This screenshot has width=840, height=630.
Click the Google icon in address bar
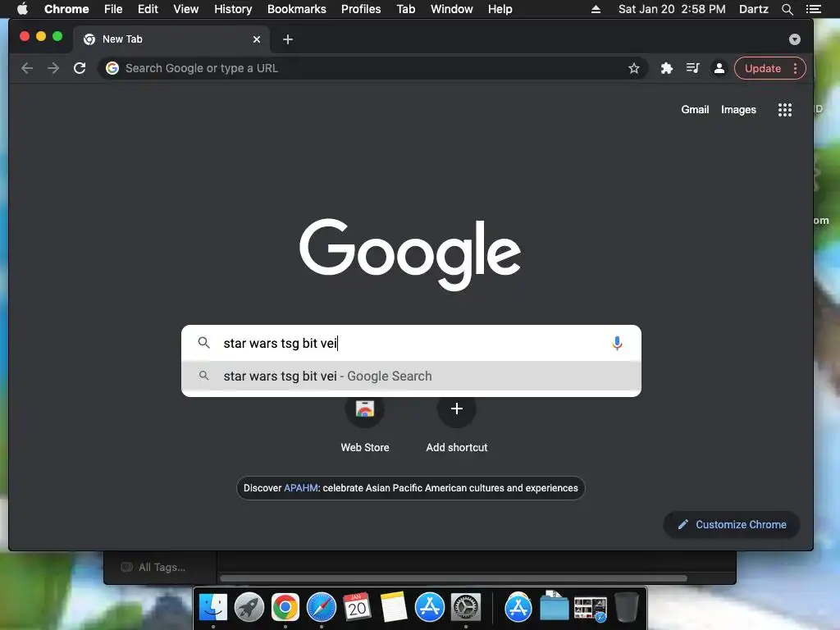(x=112, y=68)
